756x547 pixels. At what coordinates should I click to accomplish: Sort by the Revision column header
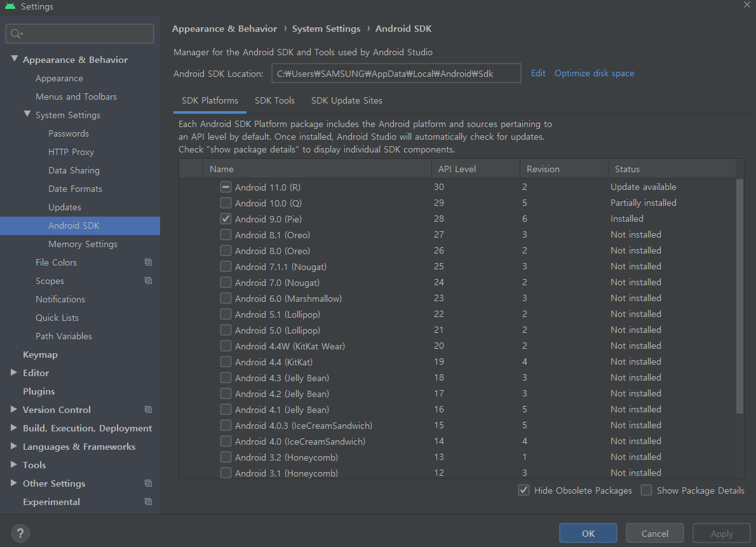(x=564, y=169)
